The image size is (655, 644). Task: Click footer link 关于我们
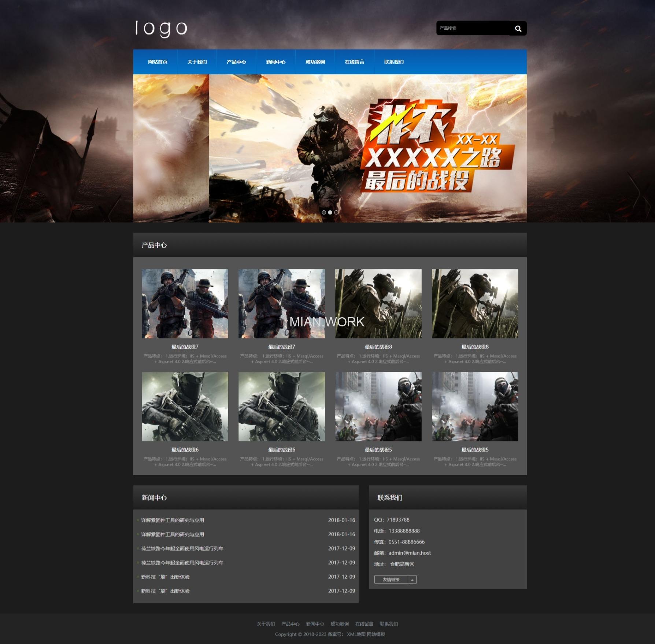(266, 624)
